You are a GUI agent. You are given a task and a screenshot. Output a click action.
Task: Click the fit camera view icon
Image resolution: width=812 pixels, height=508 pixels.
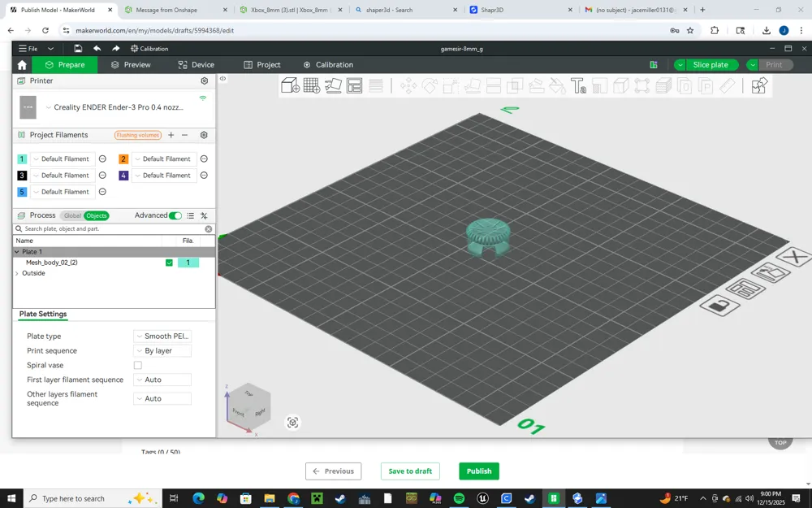292,423
